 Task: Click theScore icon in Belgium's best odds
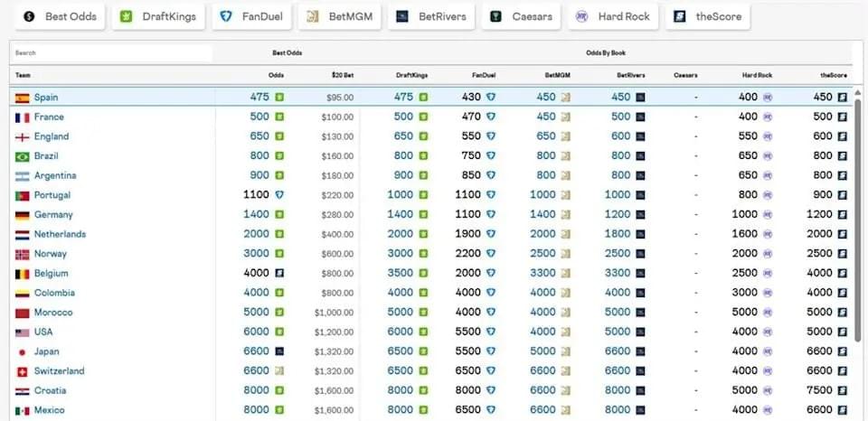pos(279,274)
